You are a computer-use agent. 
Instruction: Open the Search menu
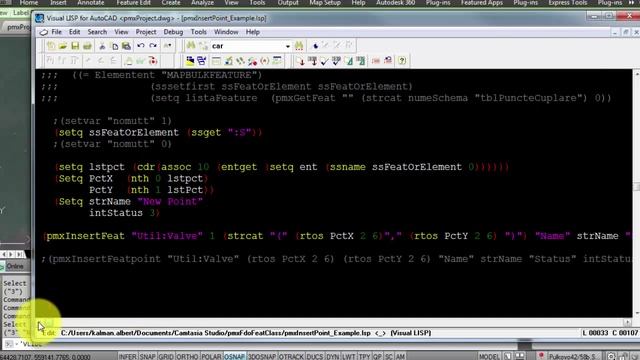point(97,32)
